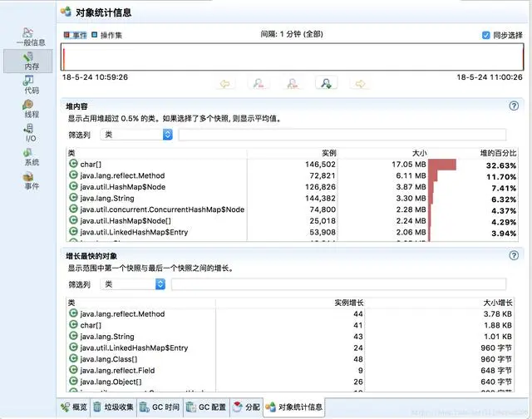This screenshot has width=532, height=419.
Task: Sort growth table by 大小增长 column
Action: click(440, 303)
